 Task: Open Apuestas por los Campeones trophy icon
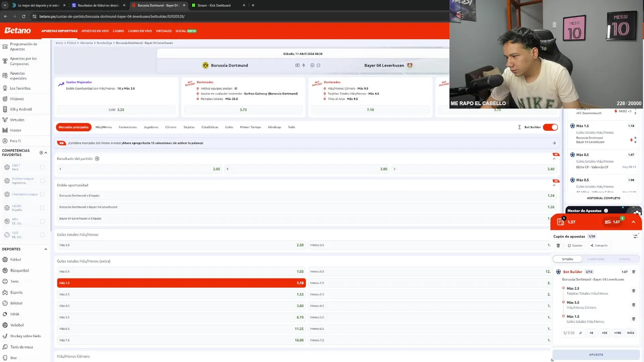pyautogui.click(x=5, y=61)
